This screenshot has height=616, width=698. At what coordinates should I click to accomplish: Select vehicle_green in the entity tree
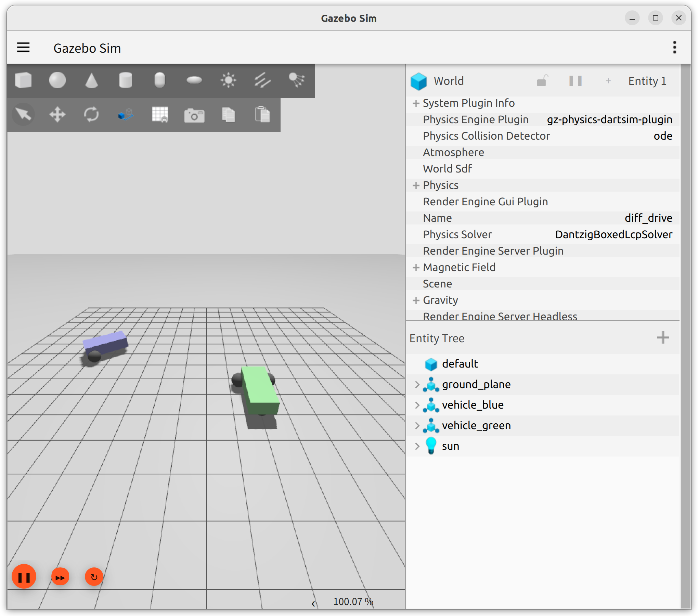pyautogui.click(x=543, y=425)
